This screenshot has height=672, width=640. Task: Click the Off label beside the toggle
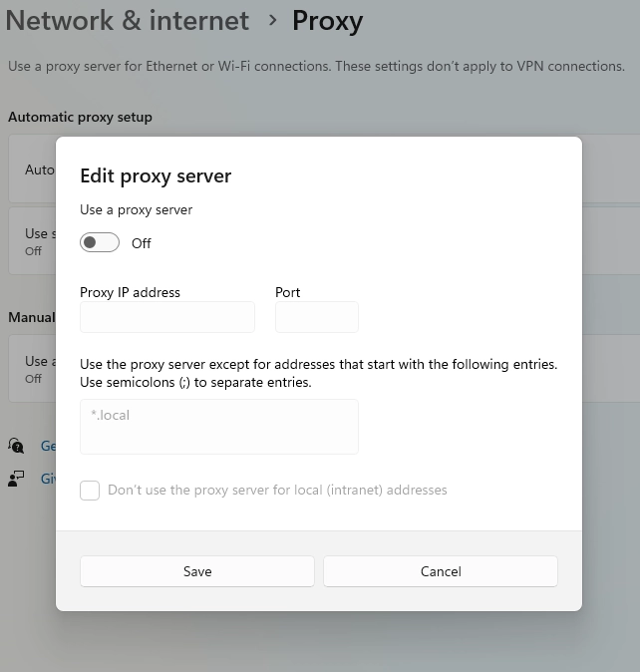tap(142, 243)
